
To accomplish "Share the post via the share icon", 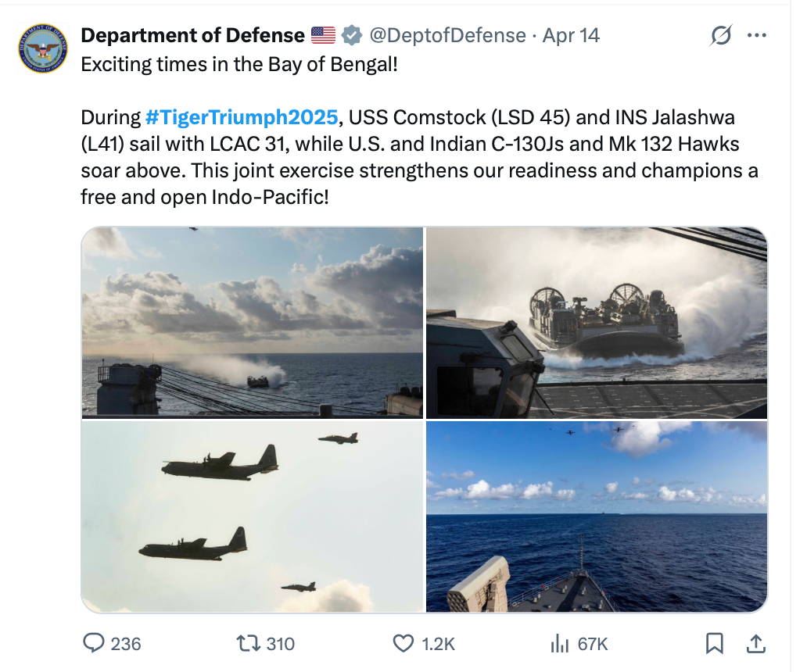I will 755,643.
